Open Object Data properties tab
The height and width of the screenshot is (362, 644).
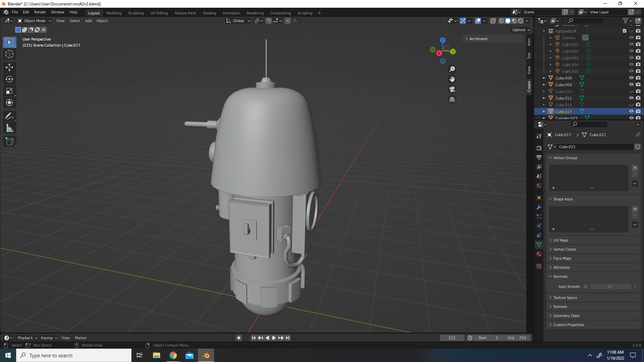point(539,245)
